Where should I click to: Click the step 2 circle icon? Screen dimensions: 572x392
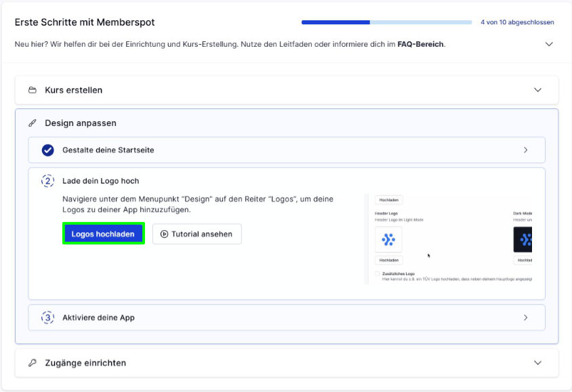[x=48, y=181]
